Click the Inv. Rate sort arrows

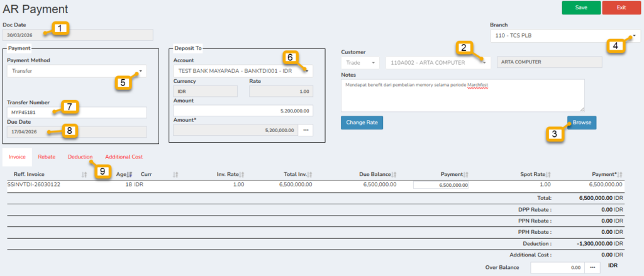point(243,174)
